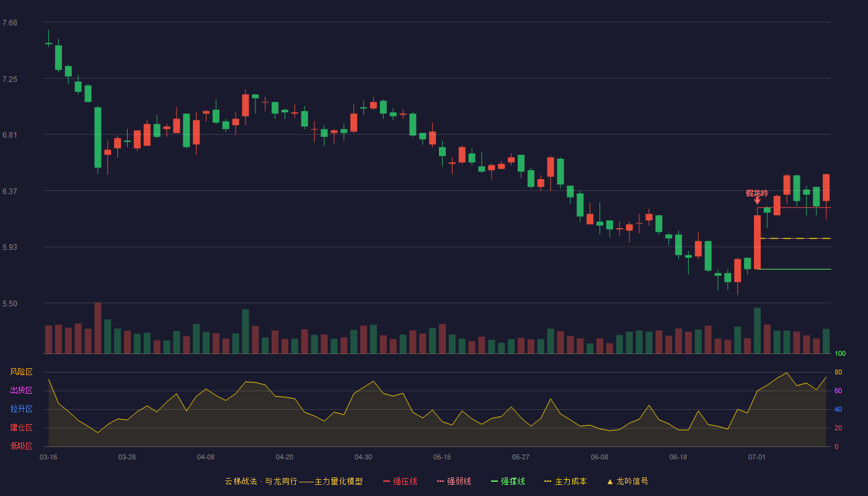This screenshot has width=868, height=496.
Task: Click the large red candle below 假龙吟
Action: (757, 242)
